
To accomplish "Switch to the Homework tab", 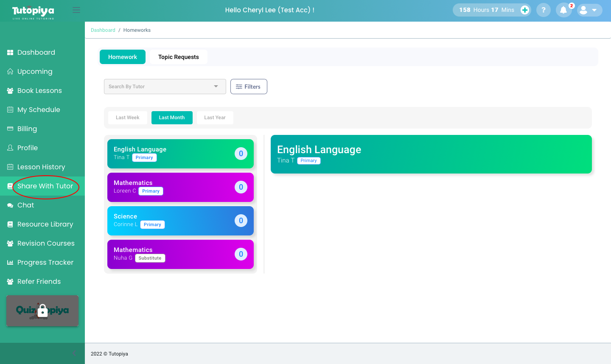I will click(122, 57).
